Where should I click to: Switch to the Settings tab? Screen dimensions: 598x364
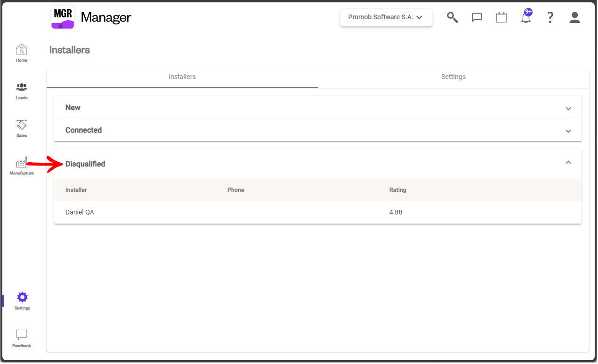coord(453,77)
